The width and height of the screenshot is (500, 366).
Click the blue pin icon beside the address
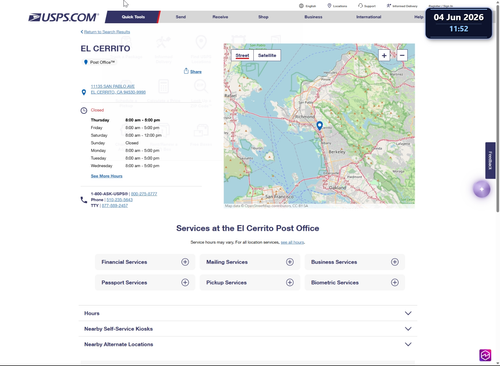coord(84,92)
